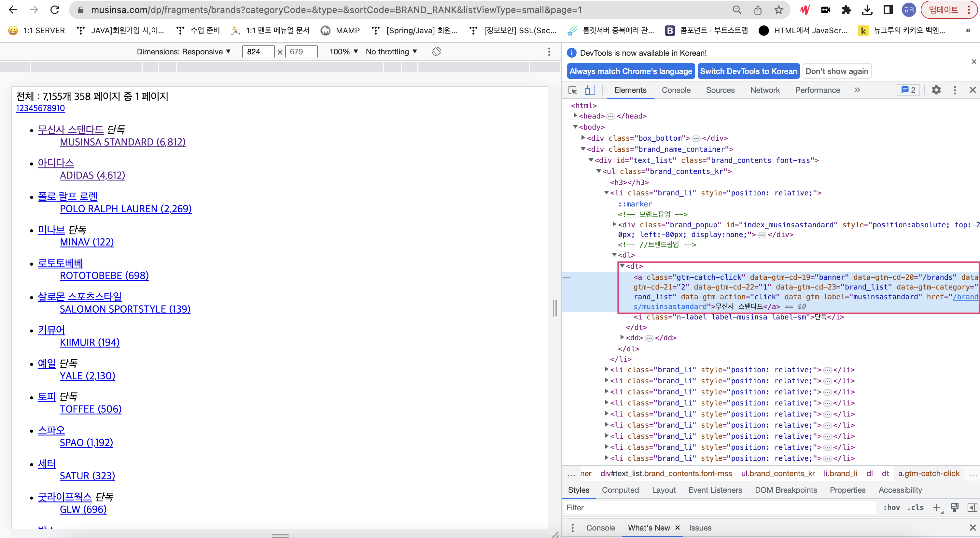This screenshot has height=538, width=980.
Task: Expand the head element node
Action: [x=576, y=116]
